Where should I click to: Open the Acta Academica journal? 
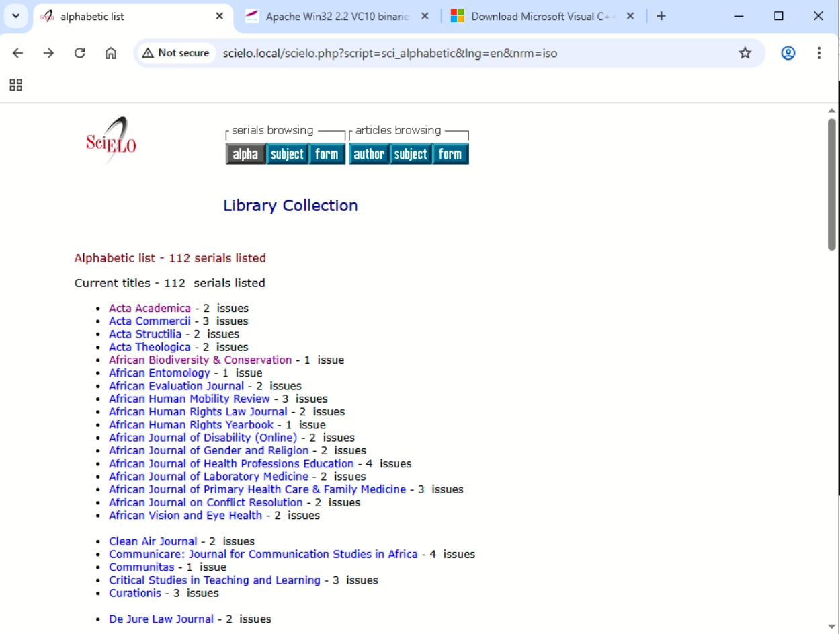pyautogui.click(x=149, y=308)
